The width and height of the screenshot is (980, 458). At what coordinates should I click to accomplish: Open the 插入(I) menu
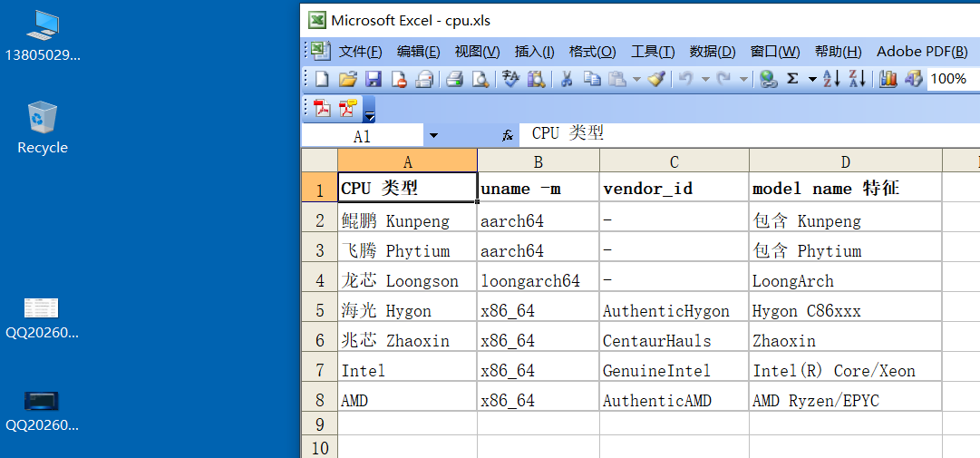534,52
